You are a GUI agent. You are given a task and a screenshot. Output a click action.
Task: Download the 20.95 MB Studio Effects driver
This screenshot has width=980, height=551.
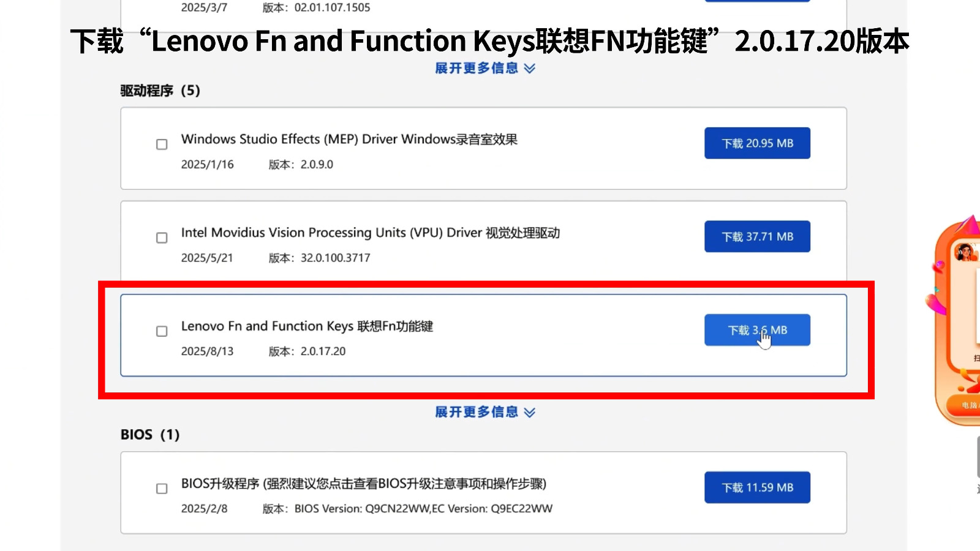click(757, 143)
